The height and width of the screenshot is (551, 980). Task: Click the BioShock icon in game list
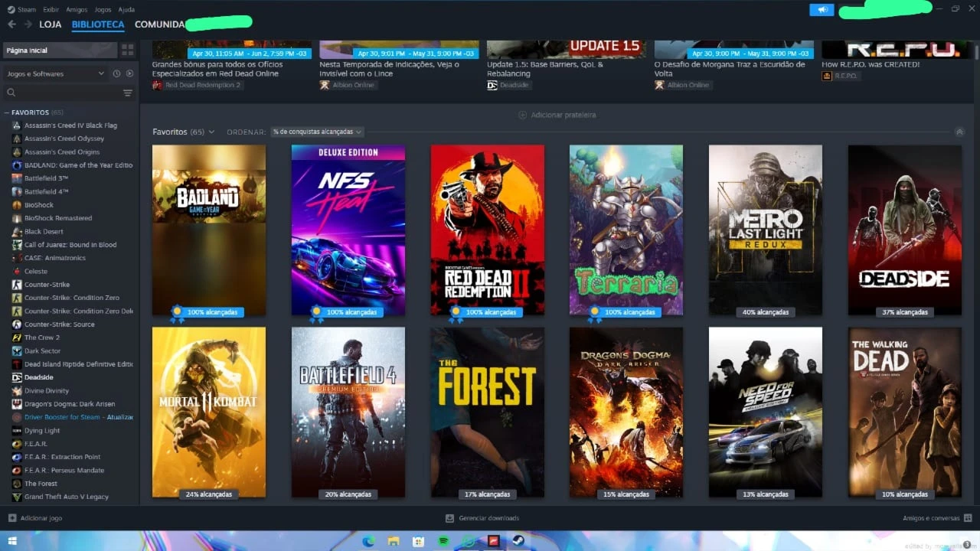(17, 205)
